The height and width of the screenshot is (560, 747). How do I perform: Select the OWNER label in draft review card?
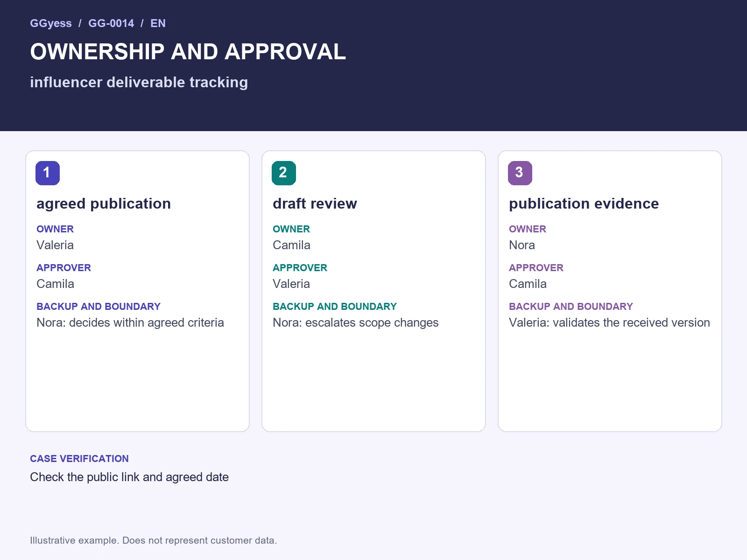[x=291, y=229]
